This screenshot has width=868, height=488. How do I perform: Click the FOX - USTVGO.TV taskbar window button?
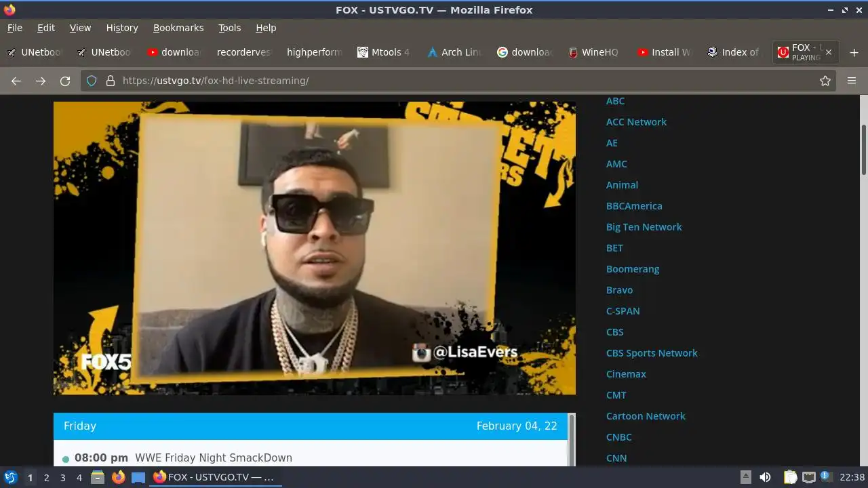coord(216,477)
